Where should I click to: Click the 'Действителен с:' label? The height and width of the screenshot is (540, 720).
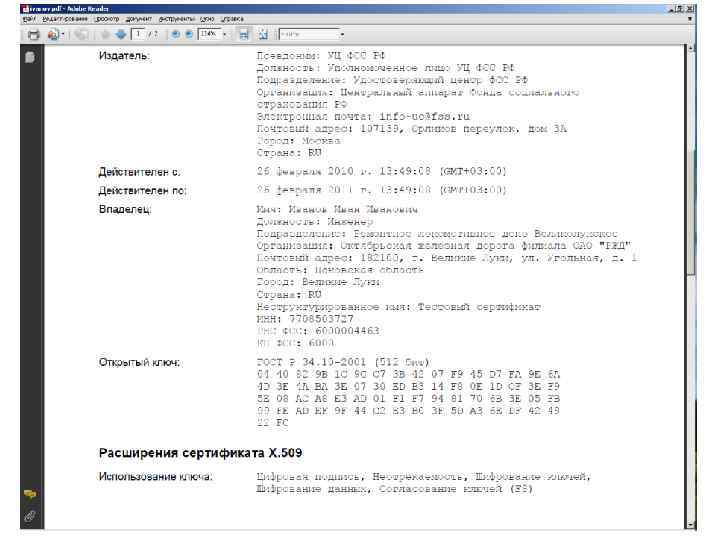pyautogui.click(x=139, y=172)
